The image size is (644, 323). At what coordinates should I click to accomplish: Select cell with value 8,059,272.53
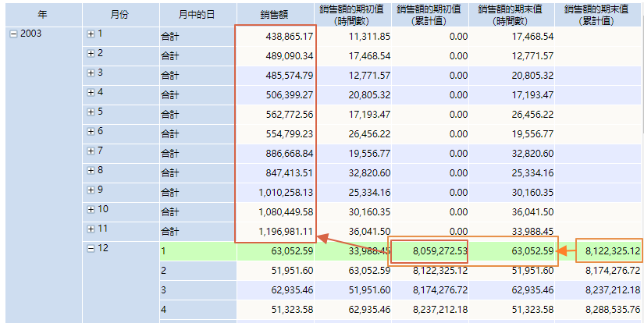pyautogui.click(x=432, y=251)
